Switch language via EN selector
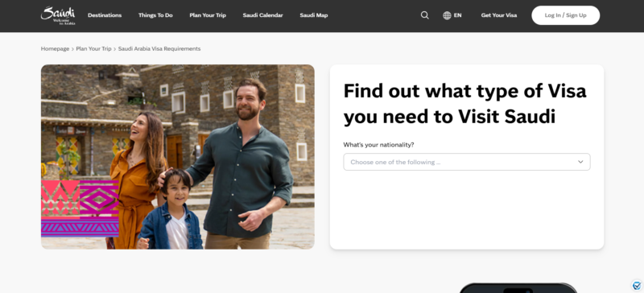 click(457, 15)
